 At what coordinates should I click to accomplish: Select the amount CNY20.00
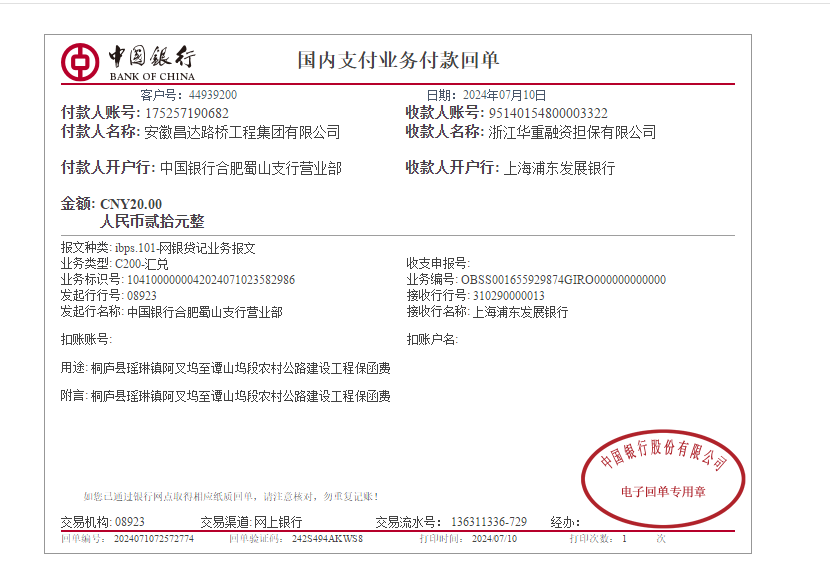[131, 204]
